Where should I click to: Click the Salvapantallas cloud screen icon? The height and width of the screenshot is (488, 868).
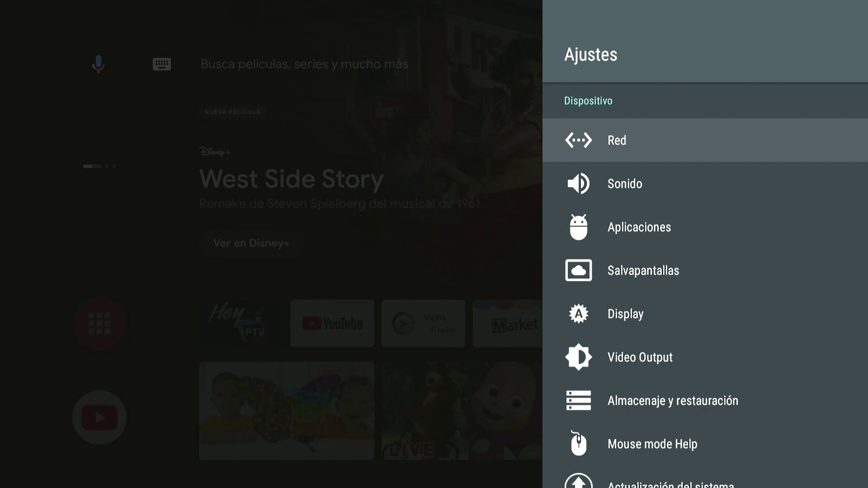578,270
